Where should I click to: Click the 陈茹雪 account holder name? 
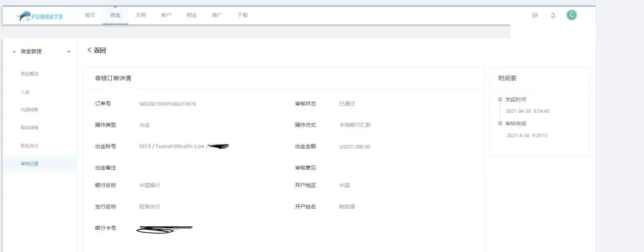click(347, 207)
